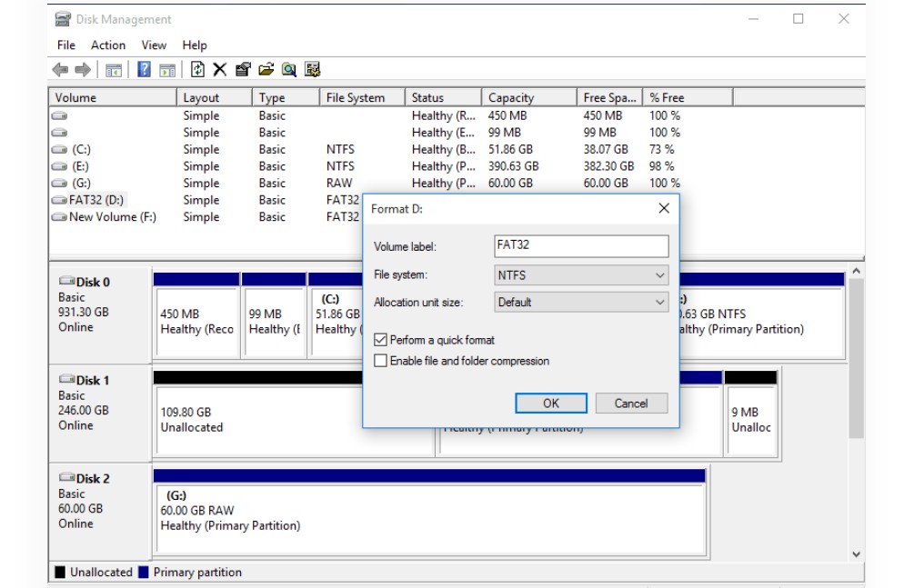Open the Action menu
Screen dimensions: 904x588
(x=108, y=45)
